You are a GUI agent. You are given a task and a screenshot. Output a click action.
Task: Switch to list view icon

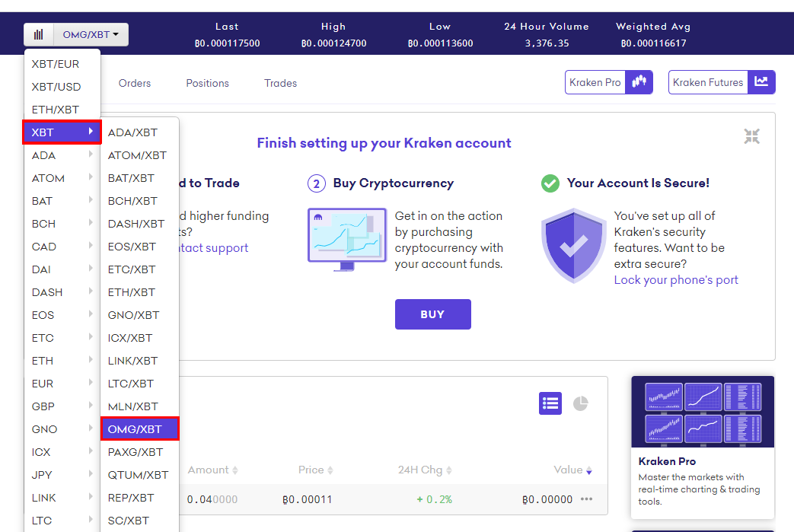[x=550, y=403]
